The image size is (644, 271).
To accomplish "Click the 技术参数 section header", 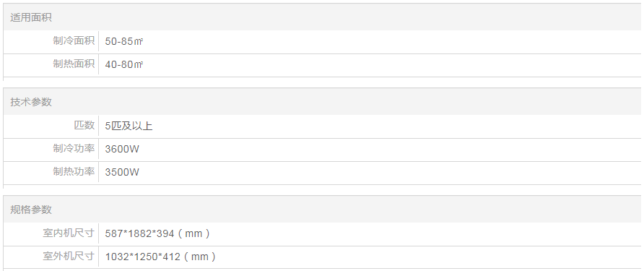I will (31, 102).
